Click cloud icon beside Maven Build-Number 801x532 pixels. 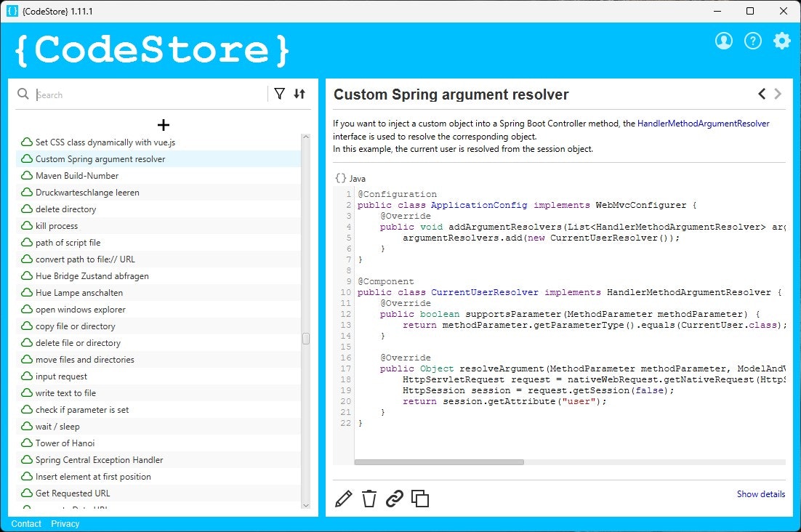(27, 176)
